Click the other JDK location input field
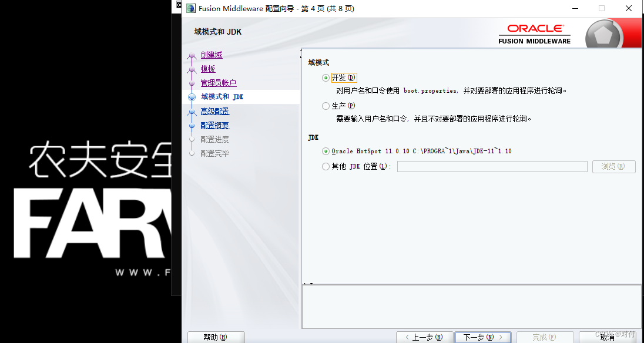The image size is (644, 343). tap(492, 167)
